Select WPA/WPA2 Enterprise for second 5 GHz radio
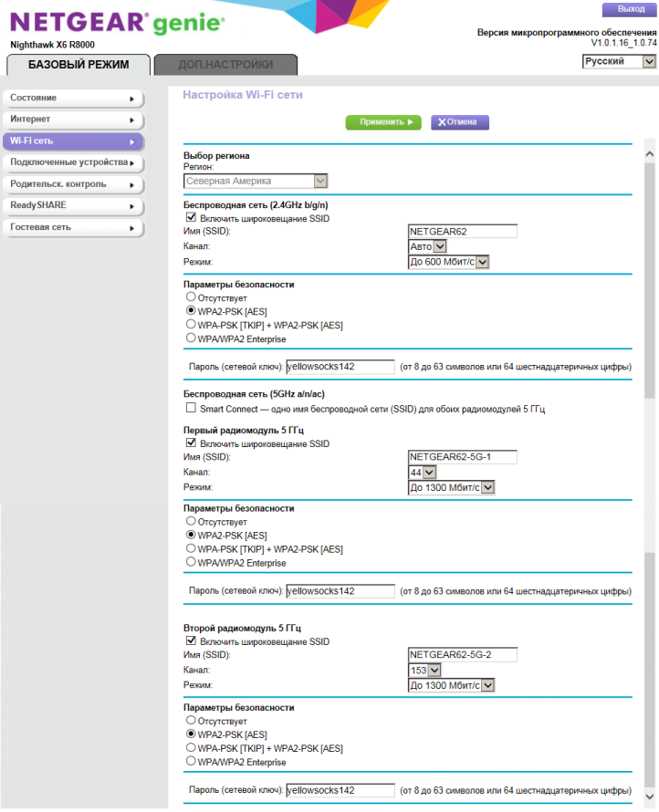The image size is (659, 812). (191, 761)
